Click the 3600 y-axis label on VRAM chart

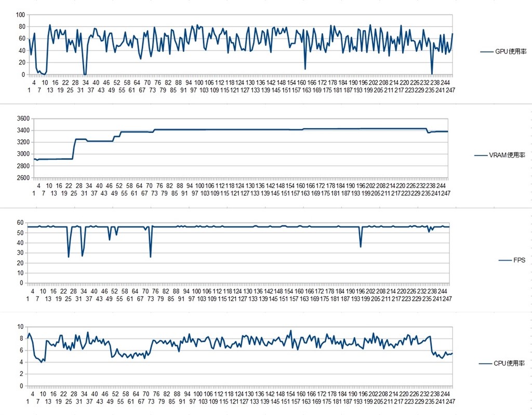tap(23, 118)
